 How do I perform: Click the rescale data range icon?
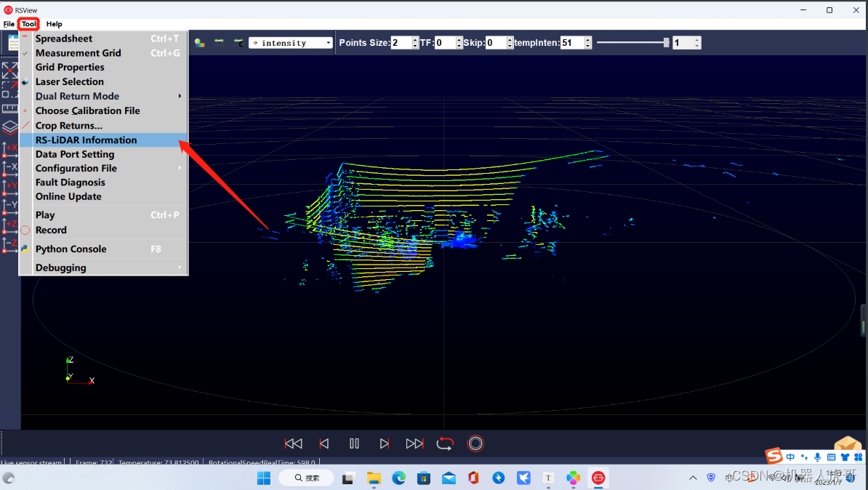pyautogui.click(x=220, y=43)
